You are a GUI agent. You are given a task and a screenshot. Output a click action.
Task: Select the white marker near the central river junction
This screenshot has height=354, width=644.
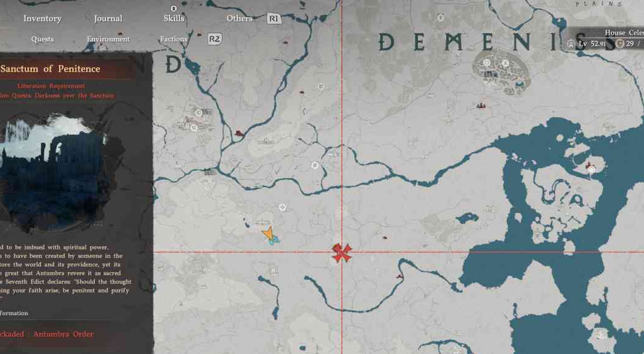315,165
